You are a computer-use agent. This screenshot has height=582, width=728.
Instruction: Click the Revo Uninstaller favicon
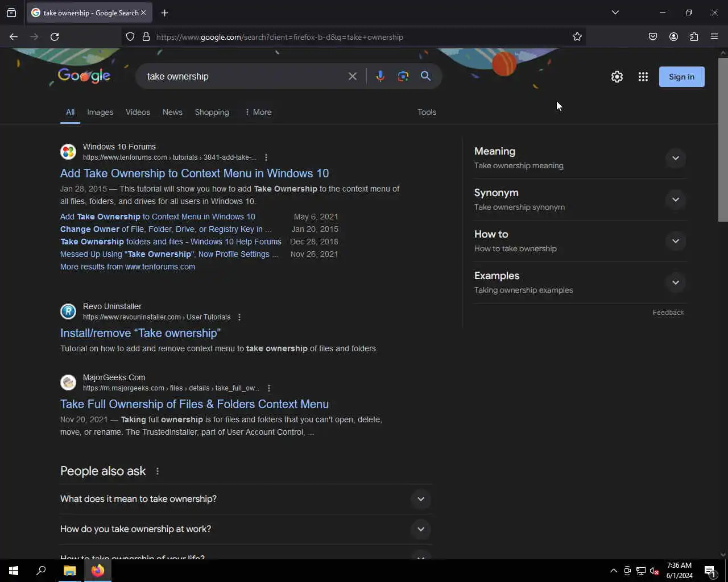[x=68, y=311]
